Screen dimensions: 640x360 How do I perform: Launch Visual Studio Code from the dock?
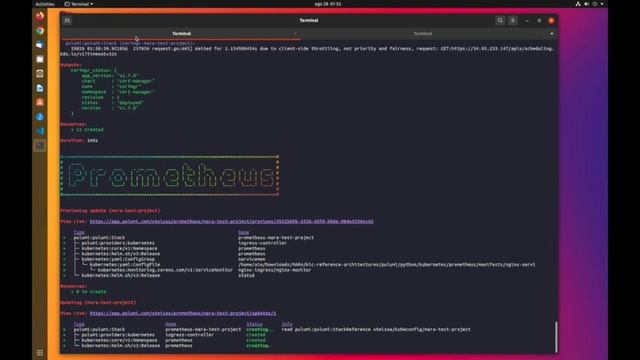[x=40, y=131]
